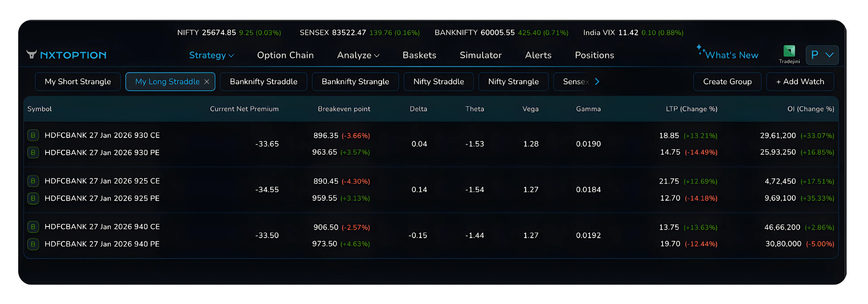Click the Create Group button
The height and width of the screenshot is (304, 868).
(727, 81)
